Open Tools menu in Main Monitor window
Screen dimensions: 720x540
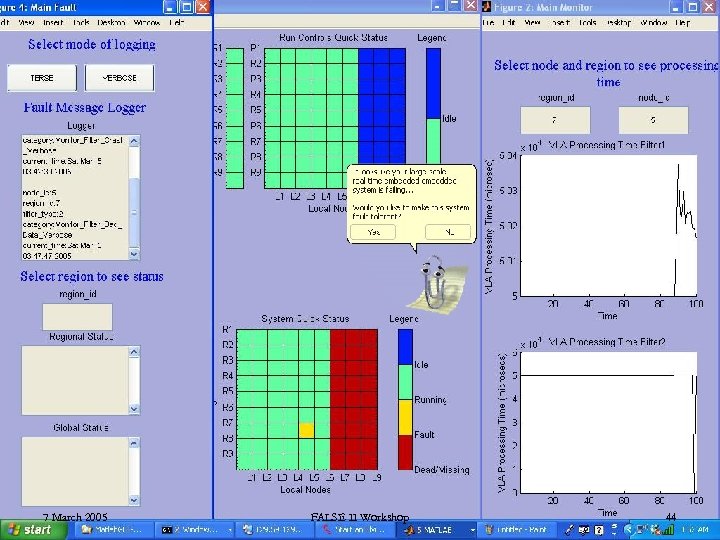587,22
